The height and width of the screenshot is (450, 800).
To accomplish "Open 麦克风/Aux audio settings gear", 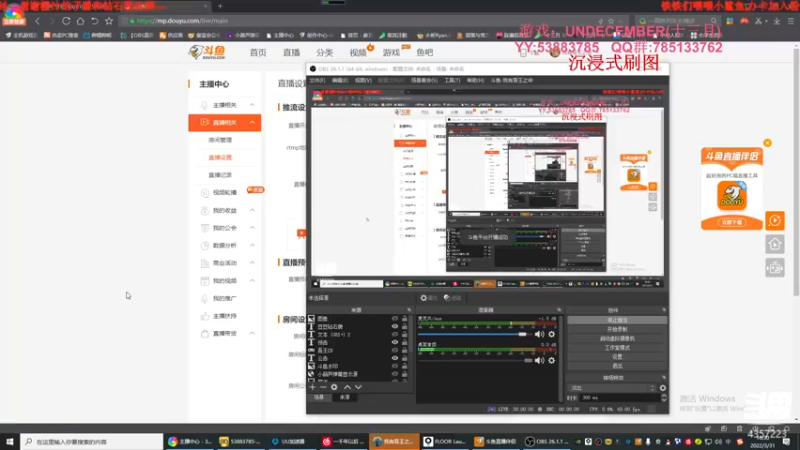I will pyautogui.click(x=552, y=335).
